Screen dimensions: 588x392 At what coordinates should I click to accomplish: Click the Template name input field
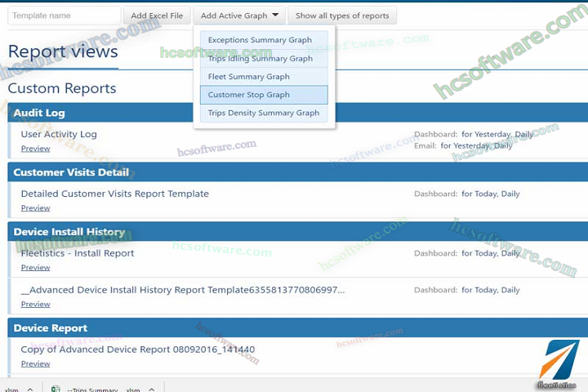click(x=65, y=16)
